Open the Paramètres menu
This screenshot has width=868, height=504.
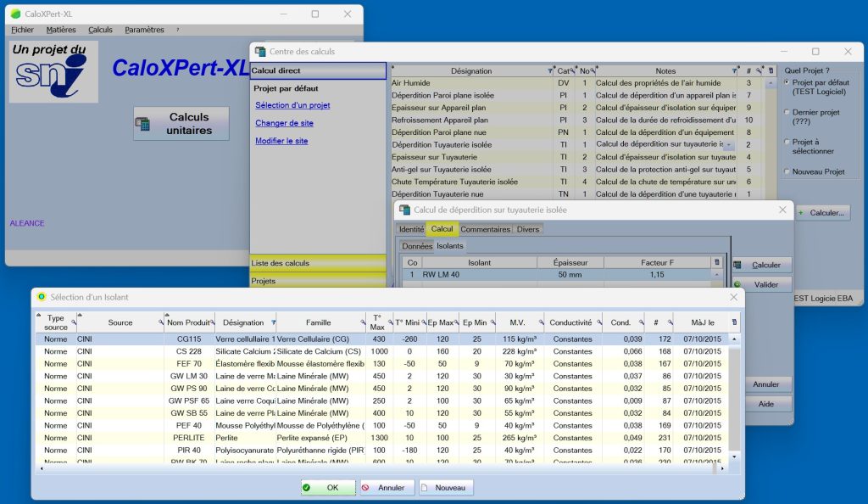pyautogui.click(x=144, y=30)
